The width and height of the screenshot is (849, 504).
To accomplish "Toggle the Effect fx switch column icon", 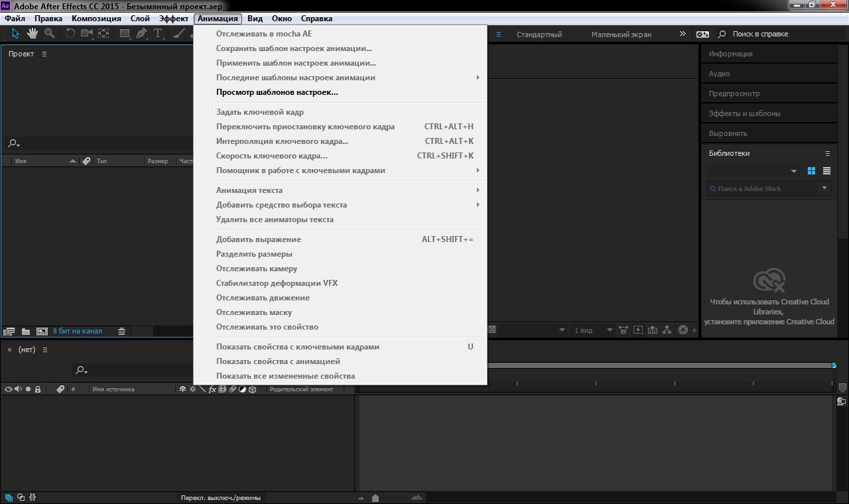I will [x=212, y=389].
